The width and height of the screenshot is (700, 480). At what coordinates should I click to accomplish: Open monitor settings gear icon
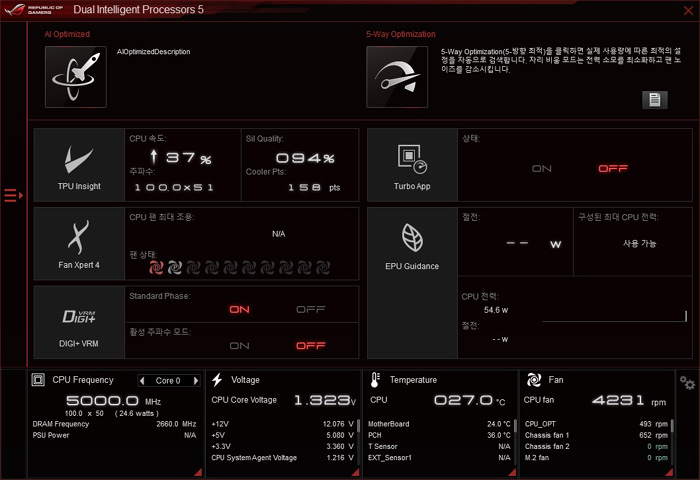pos(687,383)
